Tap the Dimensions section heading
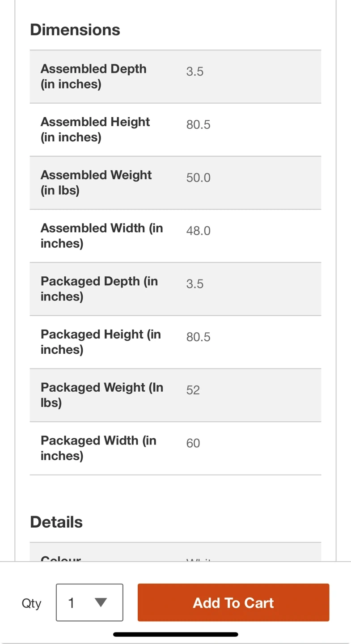 click(75, 30)
